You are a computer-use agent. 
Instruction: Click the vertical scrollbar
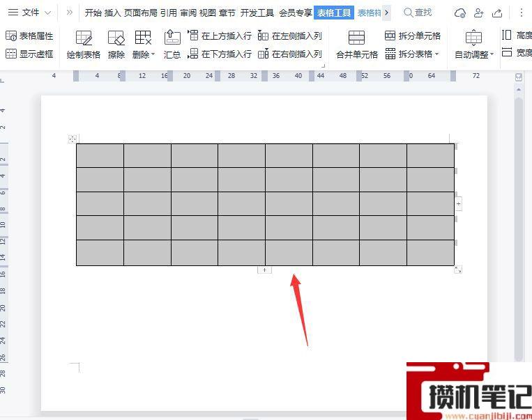click(x=519, y=229)
